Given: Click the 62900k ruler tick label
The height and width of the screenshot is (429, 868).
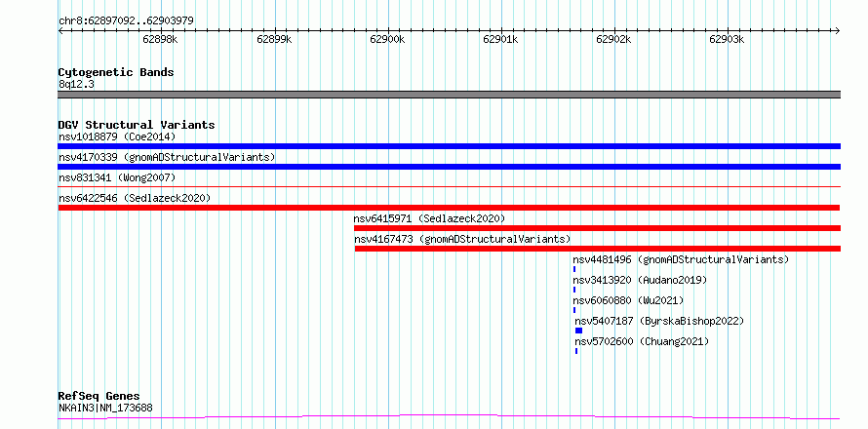Looking at the screenshot, I should click(387, 39).
